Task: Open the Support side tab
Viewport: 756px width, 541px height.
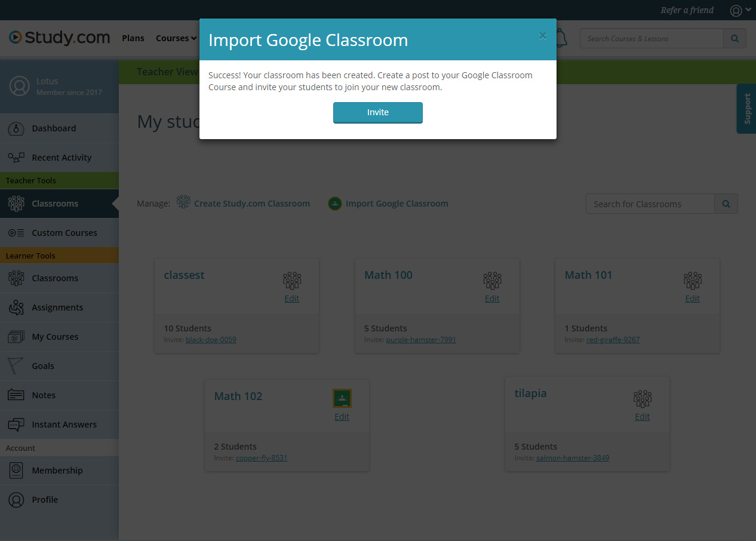Action: (746, 108)
